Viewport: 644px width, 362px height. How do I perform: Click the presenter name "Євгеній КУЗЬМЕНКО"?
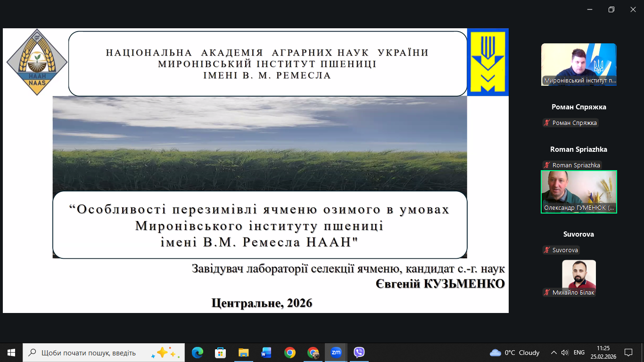[x=440, y=284]
